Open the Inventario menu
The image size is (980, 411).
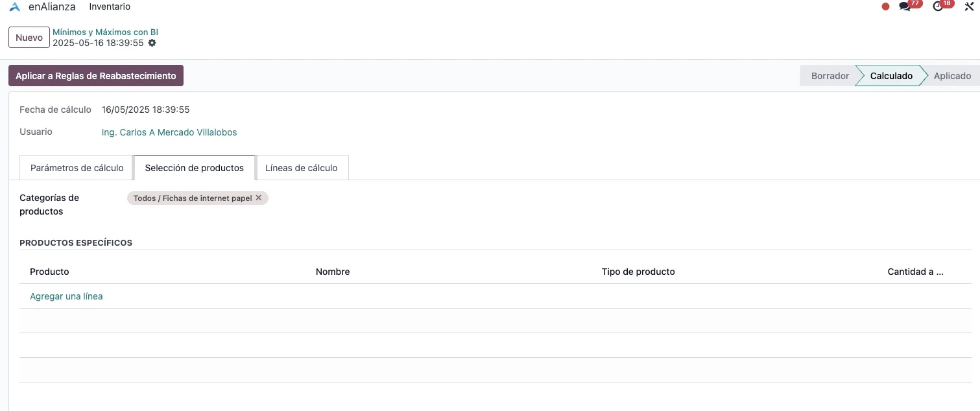[110, 6]
